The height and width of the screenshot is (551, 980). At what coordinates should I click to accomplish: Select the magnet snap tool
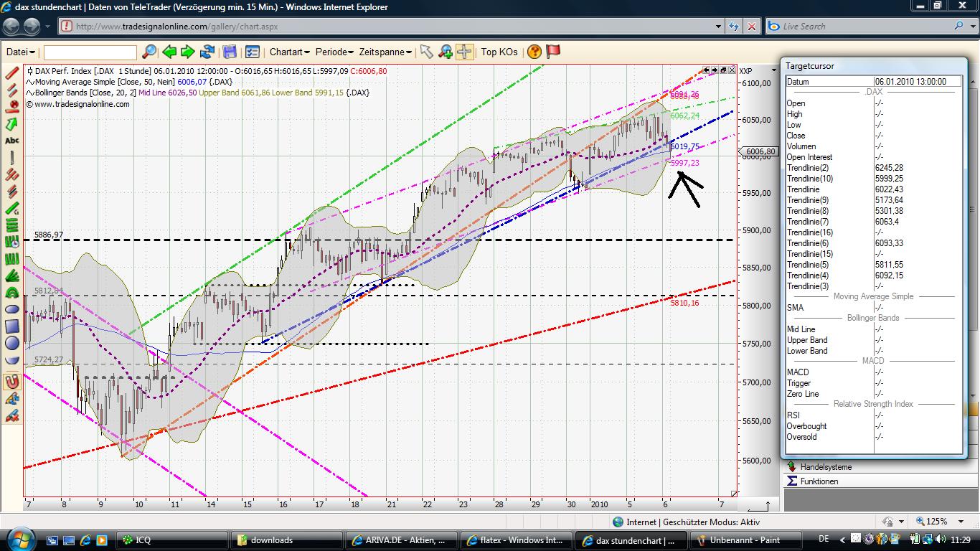11,382
